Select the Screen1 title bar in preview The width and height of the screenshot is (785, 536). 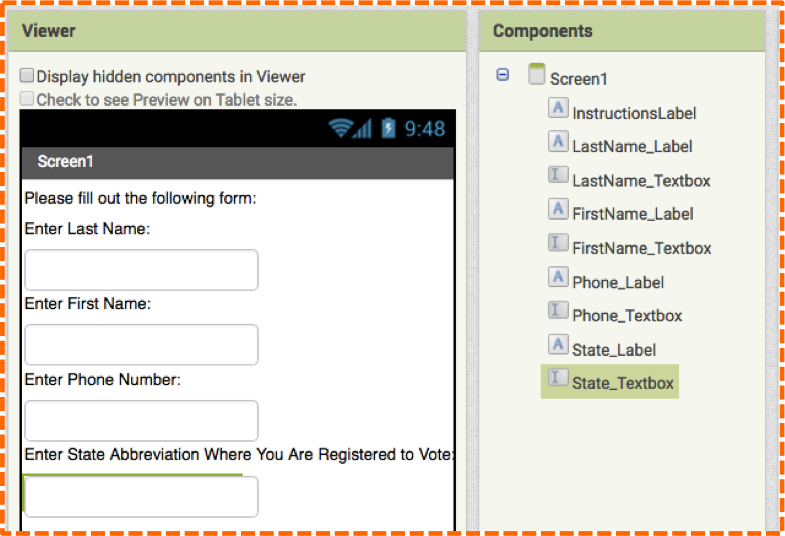point(238,162)
